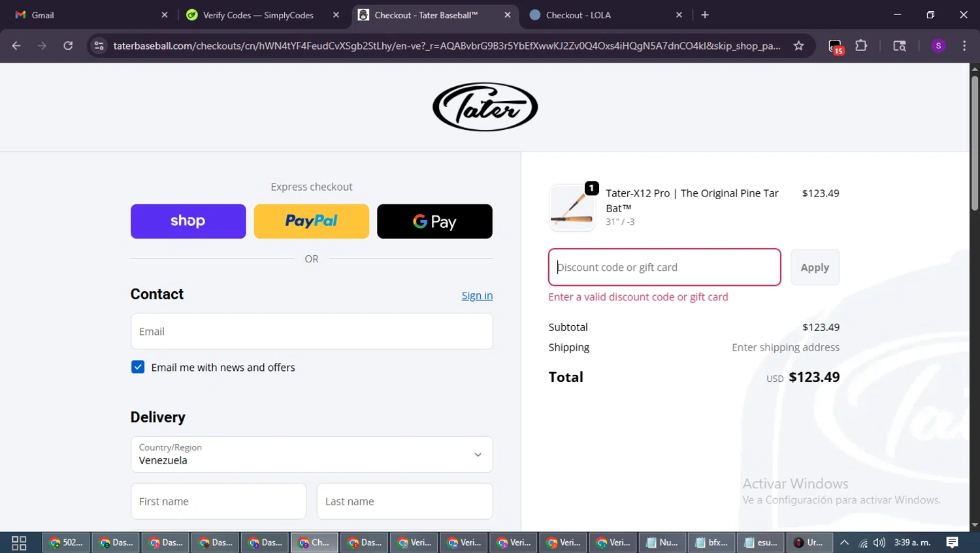The height and width of the screenshot is (553, 980).
Task: Go back to the previous page
Action: coord(16,46)
